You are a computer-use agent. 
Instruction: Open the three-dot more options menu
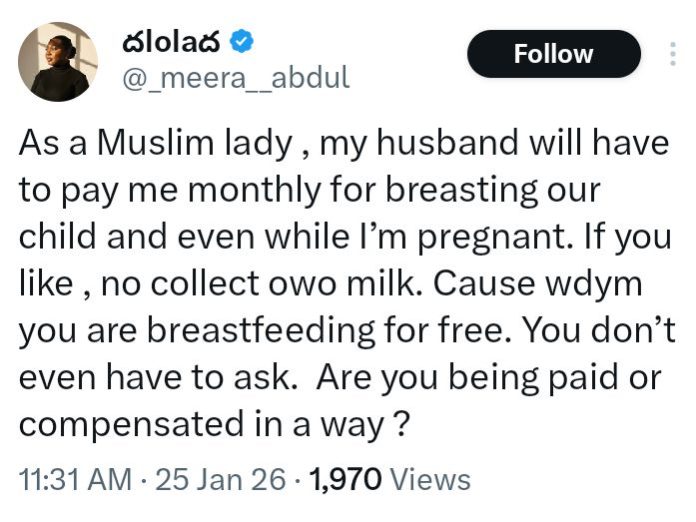(x=672, y=53)
